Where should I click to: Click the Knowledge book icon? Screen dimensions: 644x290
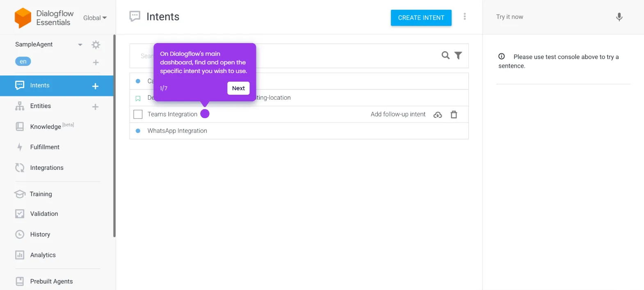coord(20,126)
